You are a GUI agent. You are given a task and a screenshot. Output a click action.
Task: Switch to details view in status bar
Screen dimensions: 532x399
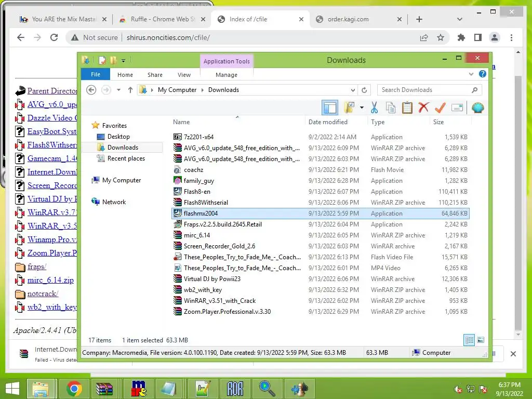(x=469, y=340)
